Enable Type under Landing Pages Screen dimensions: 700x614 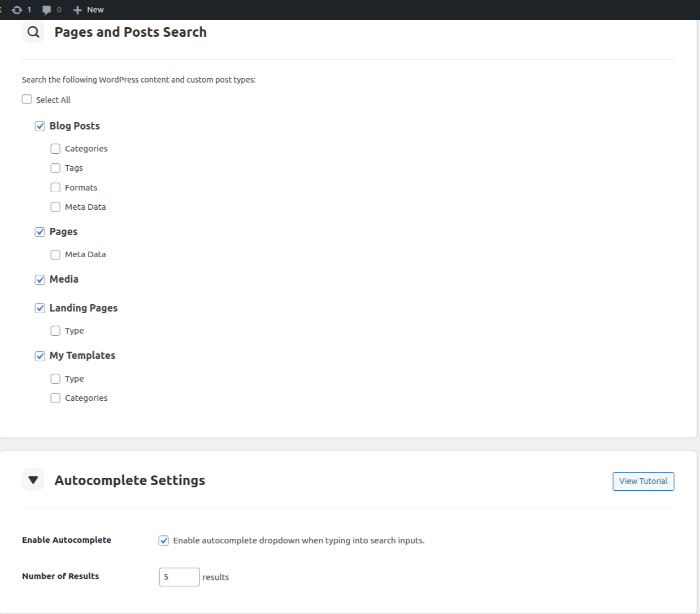point(55,331)
